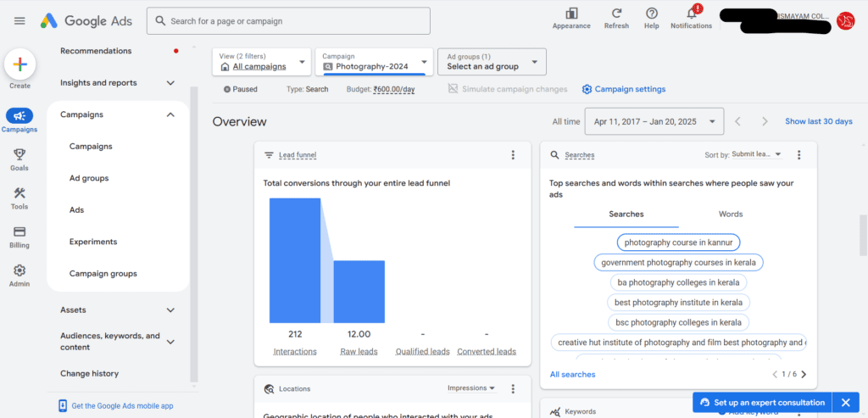Click the Create plus button
The image size is (868, 418).
coord(20,64)
